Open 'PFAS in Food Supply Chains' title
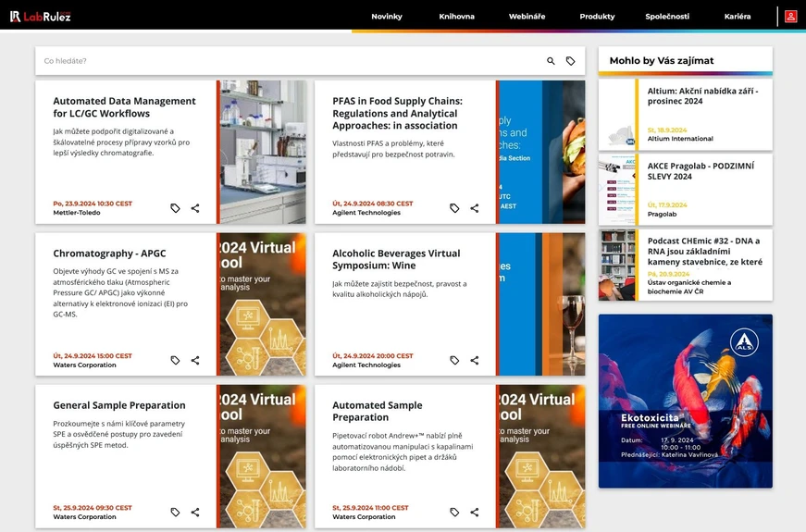This screenshot has width=806, height=532. tap(397, 113)
